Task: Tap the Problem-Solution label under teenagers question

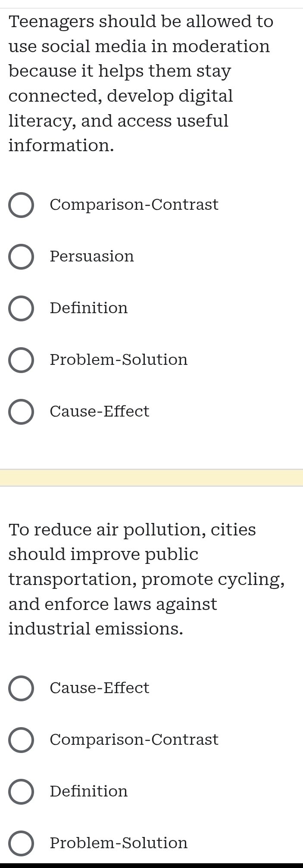Action: click(x=119, y=360)
